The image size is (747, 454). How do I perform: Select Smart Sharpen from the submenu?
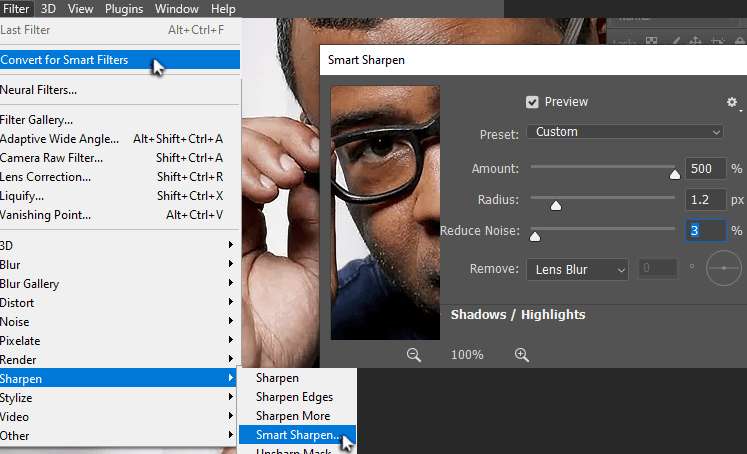pos(297,435)
